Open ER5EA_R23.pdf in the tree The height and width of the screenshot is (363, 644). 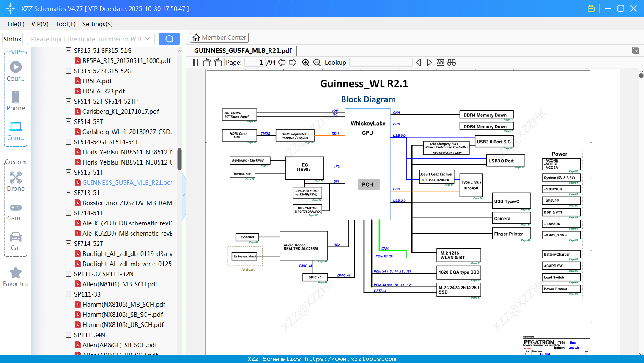(104, 91)
